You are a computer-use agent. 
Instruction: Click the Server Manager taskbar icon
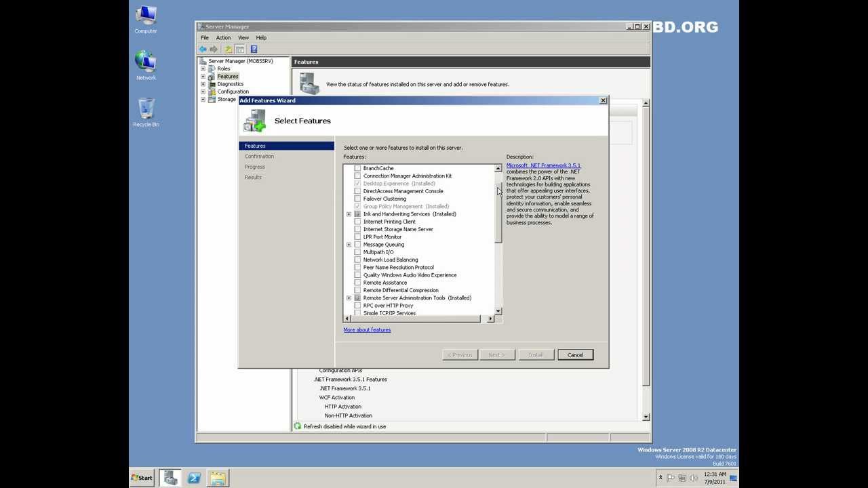pos(170,478)
